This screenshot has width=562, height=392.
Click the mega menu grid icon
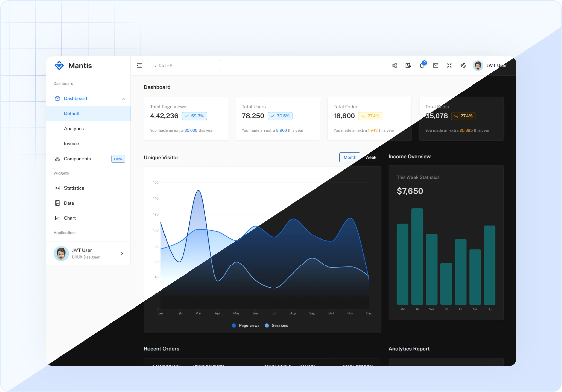coord(394,65)
